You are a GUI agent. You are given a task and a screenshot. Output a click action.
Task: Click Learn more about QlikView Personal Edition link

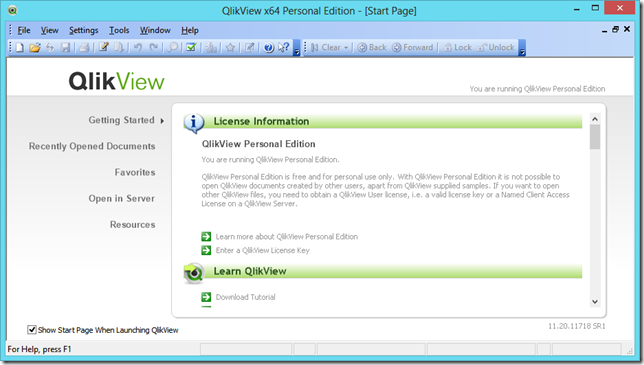(x=287, y=236)
